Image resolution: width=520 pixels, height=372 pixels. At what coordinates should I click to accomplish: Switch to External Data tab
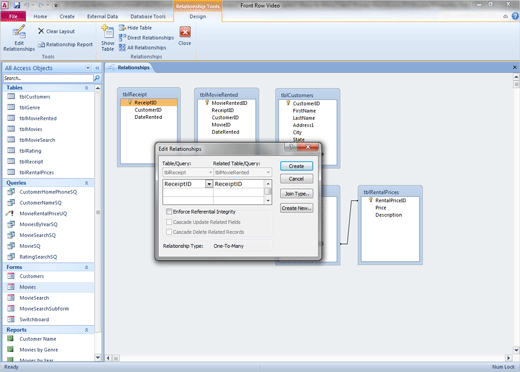(x=102, y=16)
